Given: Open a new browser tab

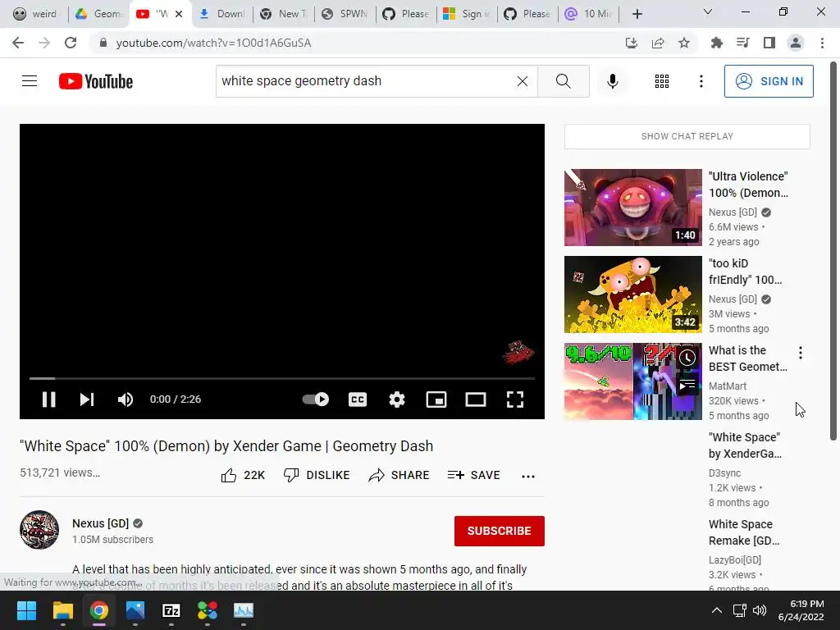Looking at the screenshot, I should coord(637,14).
